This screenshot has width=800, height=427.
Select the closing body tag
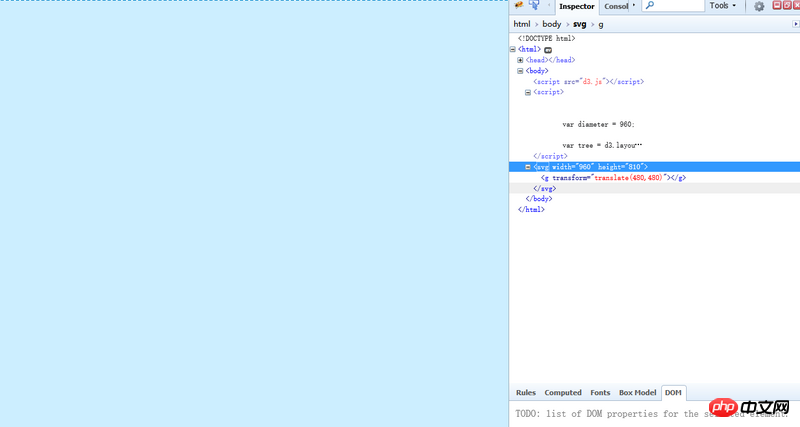point(539,199)
